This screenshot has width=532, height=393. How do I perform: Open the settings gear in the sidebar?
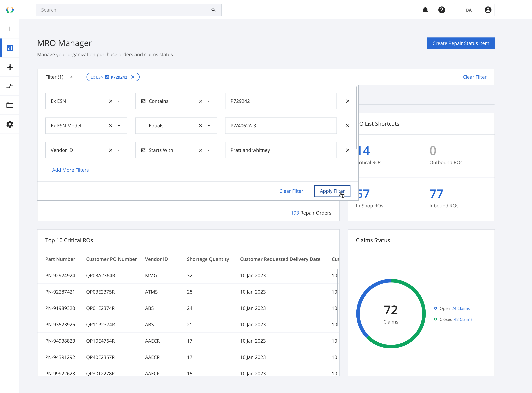pyautogui.click(x=10, y=124)
